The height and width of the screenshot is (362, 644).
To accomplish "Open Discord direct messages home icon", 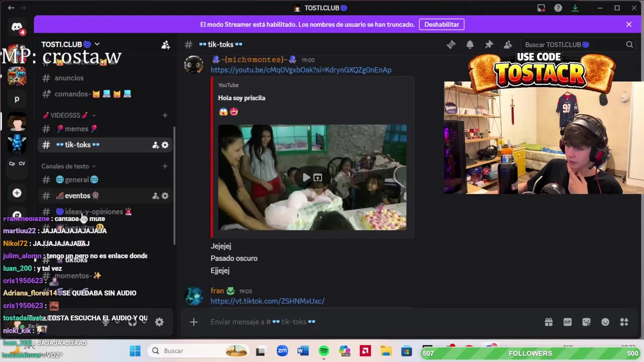I will 17,27.
